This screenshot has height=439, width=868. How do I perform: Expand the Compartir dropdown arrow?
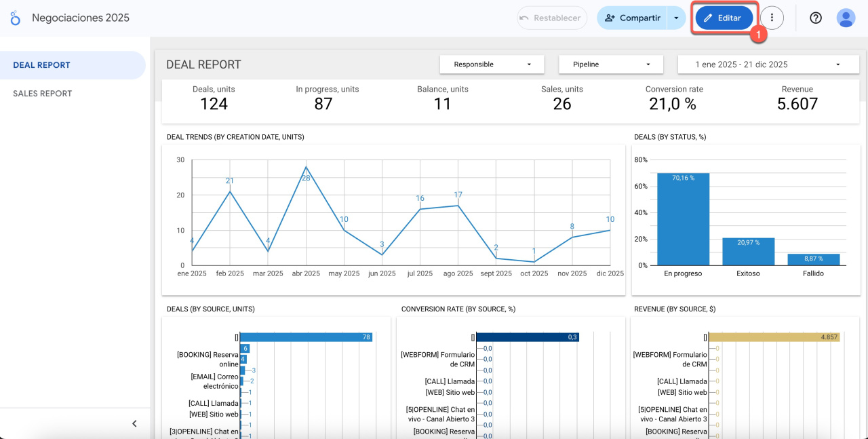[x=676, y=18]
